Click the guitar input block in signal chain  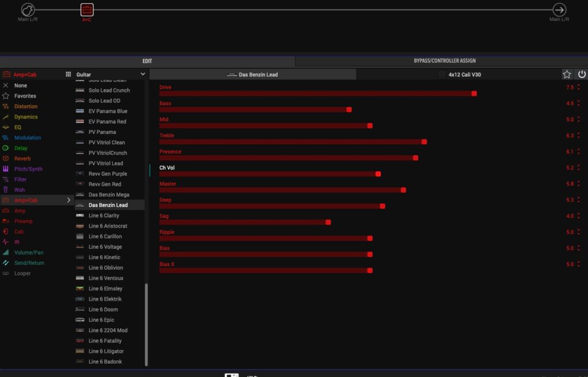(28, 10)
